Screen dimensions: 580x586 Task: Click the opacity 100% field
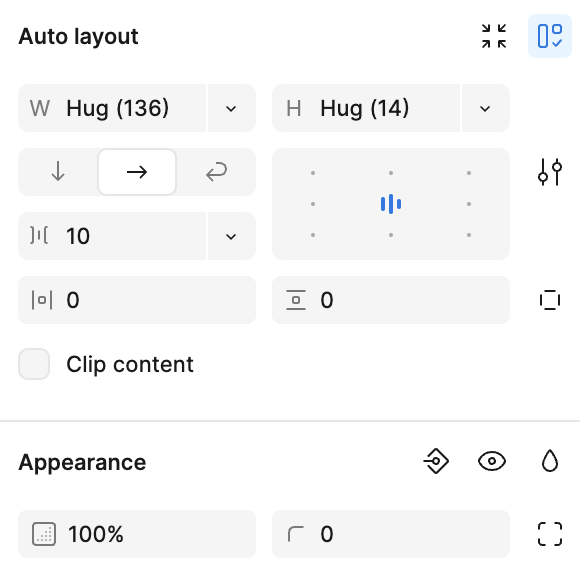click(137, 534)
